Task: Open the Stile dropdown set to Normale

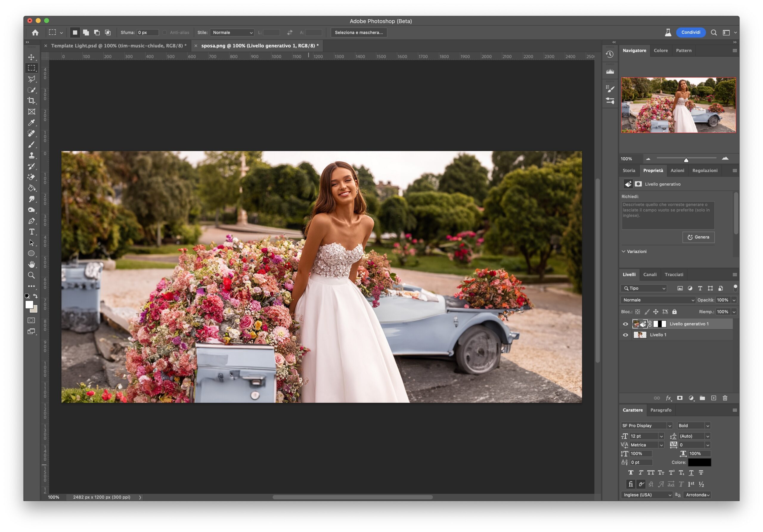Action: [232, 32]
